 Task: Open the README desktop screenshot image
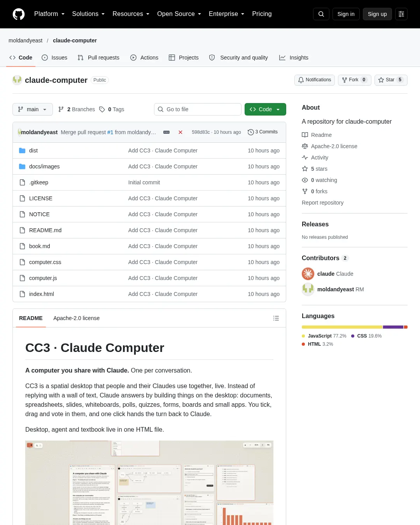point(149,483)
